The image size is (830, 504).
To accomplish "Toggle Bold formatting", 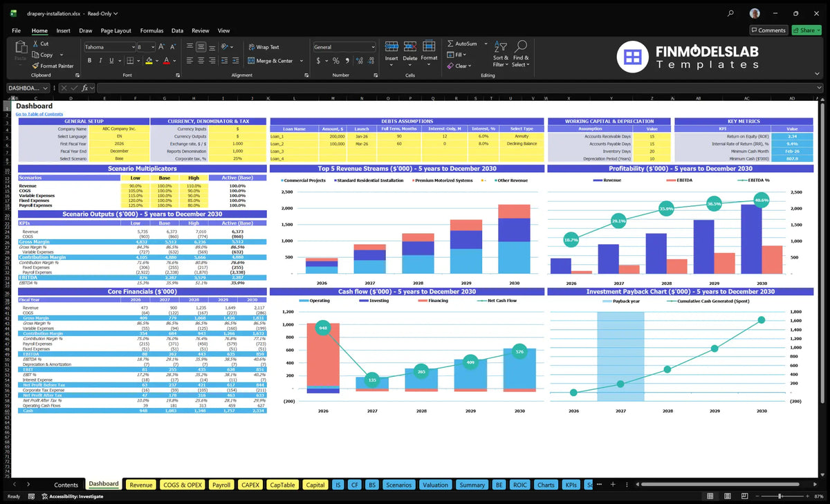I will point(90,61).
